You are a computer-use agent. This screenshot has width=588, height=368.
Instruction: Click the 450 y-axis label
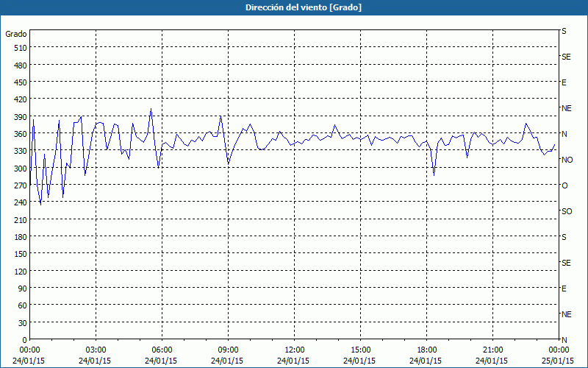coord(21,82)
